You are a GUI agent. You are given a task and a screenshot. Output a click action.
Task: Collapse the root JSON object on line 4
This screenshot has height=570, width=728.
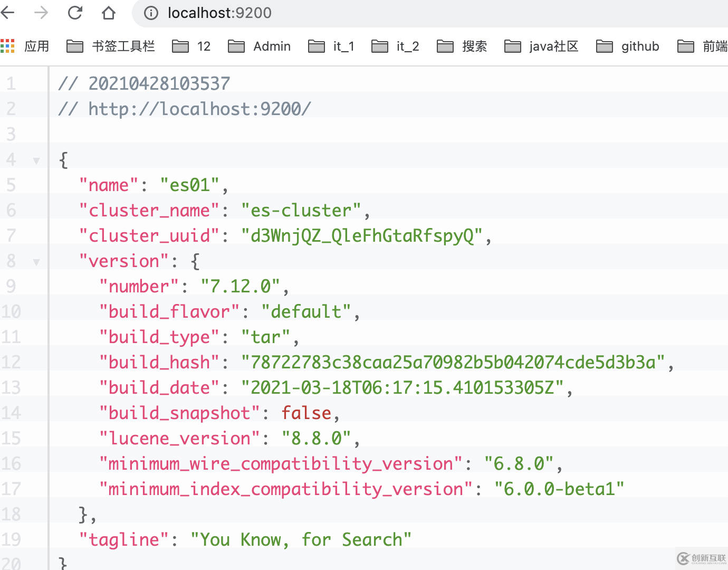[36, 160]
